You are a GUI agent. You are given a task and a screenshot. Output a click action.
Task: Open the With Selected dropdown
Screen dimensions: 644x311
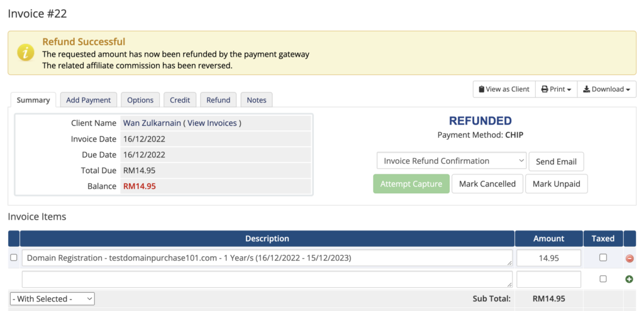(52, 299)
